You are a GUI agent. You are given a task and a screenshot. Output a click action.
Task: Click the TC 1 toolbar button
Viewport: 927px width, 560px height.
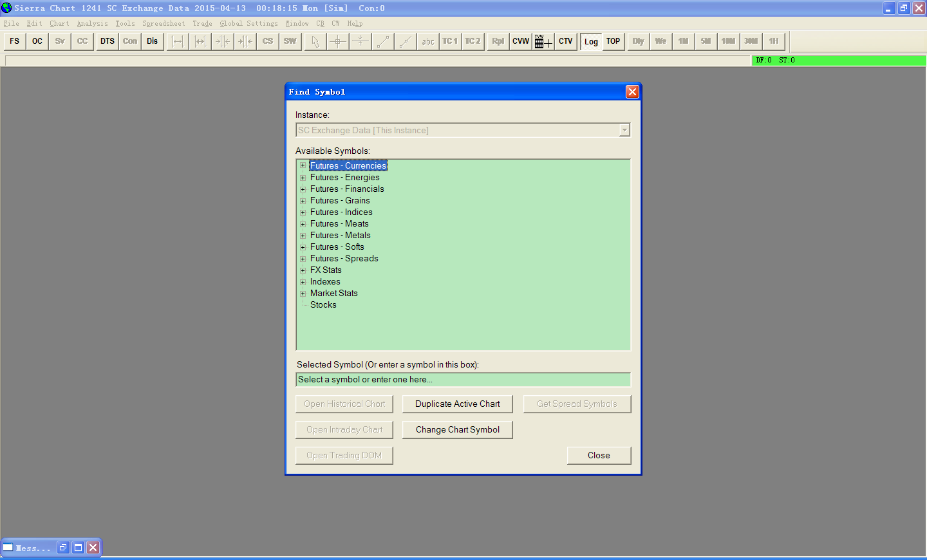coord(450,41)
